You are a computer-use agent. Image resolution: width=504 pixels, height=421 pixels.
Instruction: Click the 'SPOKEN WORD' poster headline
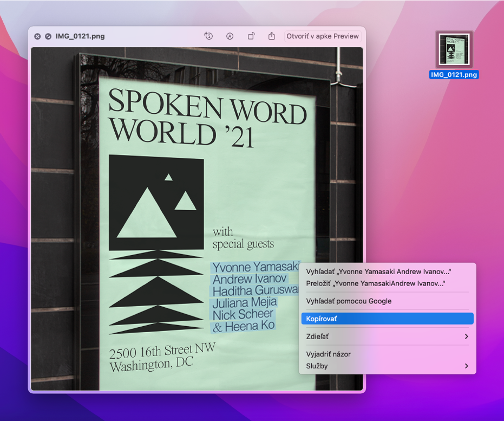(x=207, y=106)
